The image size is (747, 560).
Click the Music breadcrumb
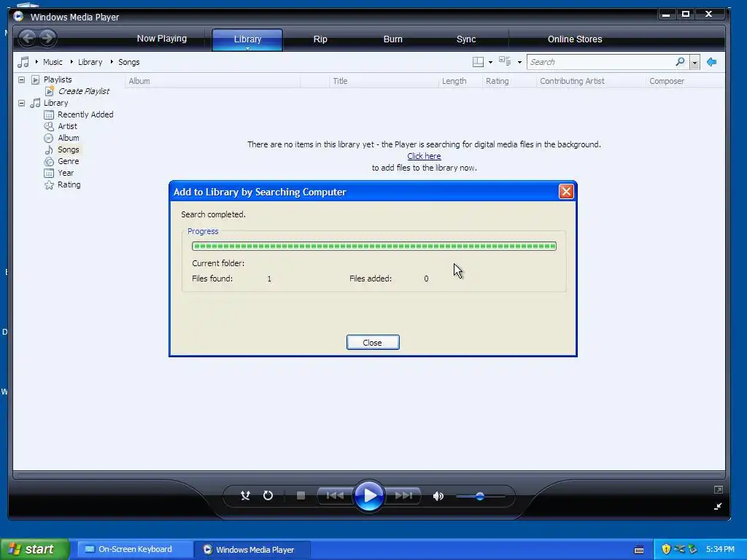coord(53,62)
